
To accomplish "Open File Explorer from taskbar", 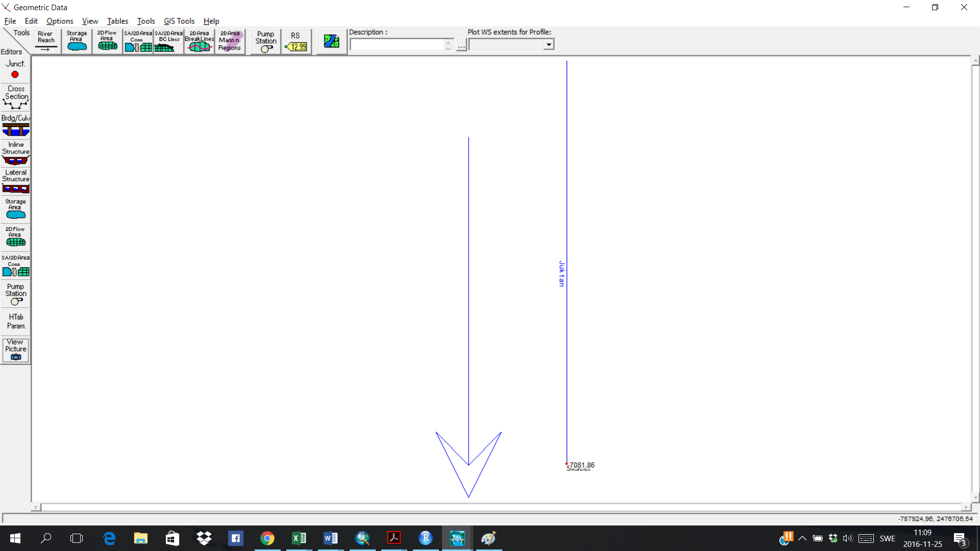I will (x=140, y=538).
